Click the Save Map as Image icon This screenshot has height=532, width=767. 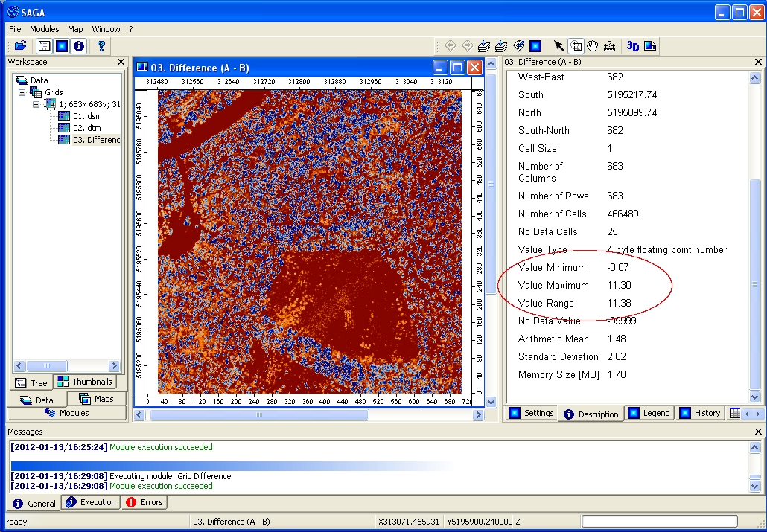[649, 45]
